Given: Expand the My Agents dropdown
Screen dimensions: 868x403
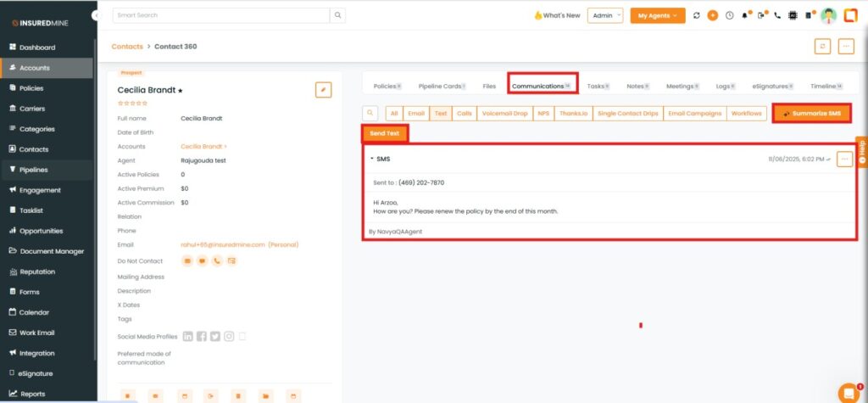Looking at the screenshot, I should click(658, 15).
